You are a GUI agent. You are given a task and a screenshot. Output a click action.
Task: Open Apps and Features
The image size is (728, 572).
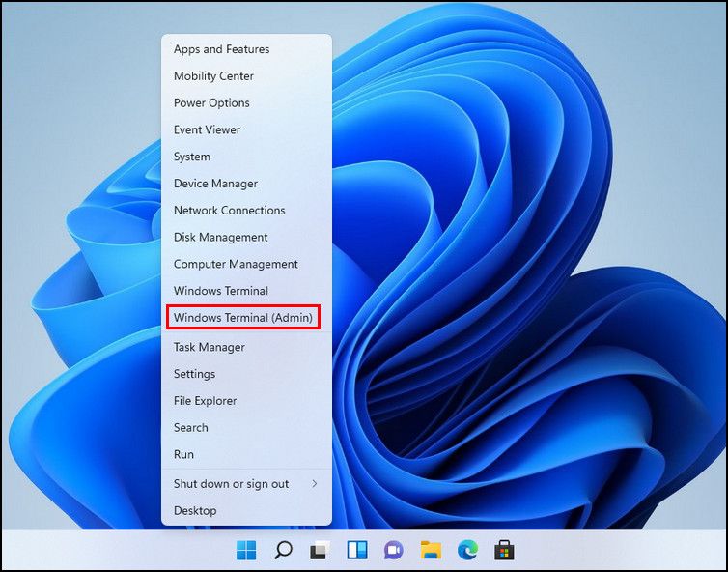(221, 49)
